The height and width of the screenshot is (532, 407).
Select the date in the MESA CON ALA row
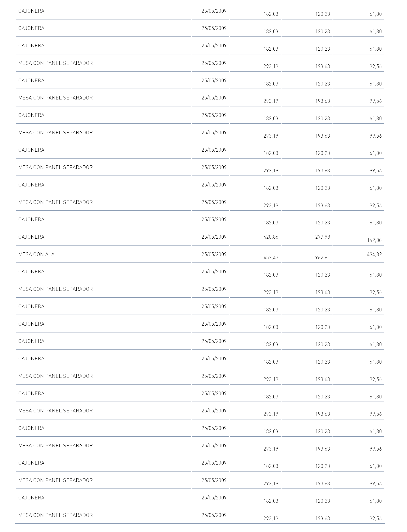(214, 254)
